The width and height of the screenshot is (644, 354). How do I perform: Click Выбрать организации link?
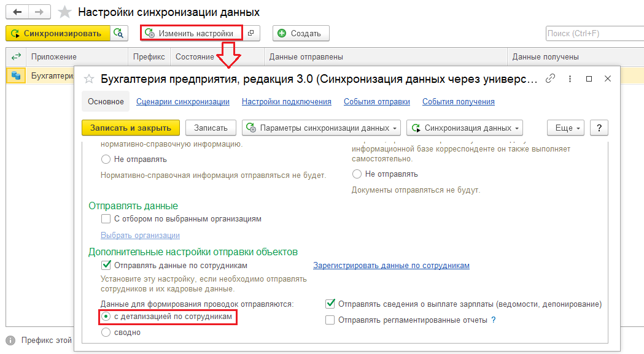click(140, 236)
